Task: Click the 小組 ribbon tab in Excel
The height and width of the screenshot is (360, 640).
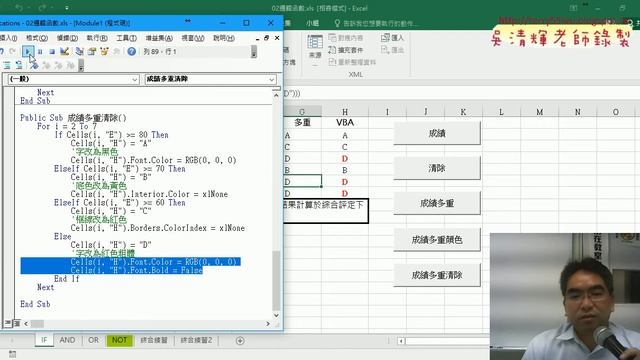Action: click(313, 24)
